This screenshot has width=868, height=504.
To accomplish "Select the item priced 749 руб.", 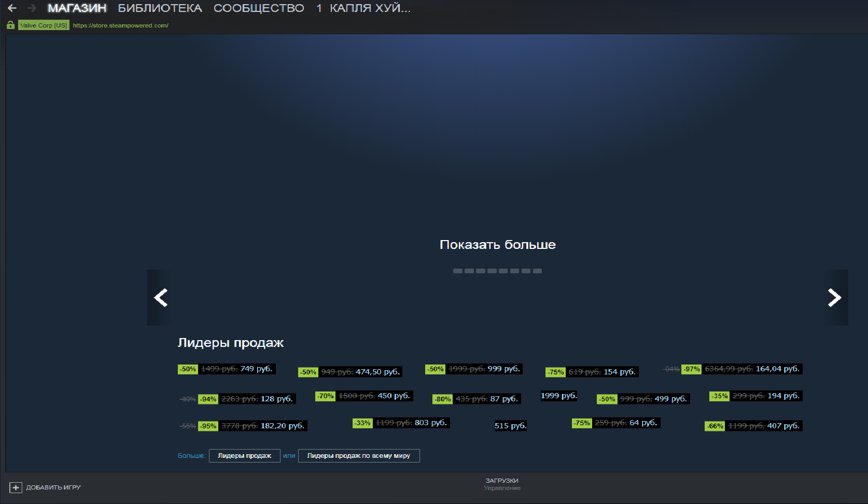I will click(x=227, y=369).
